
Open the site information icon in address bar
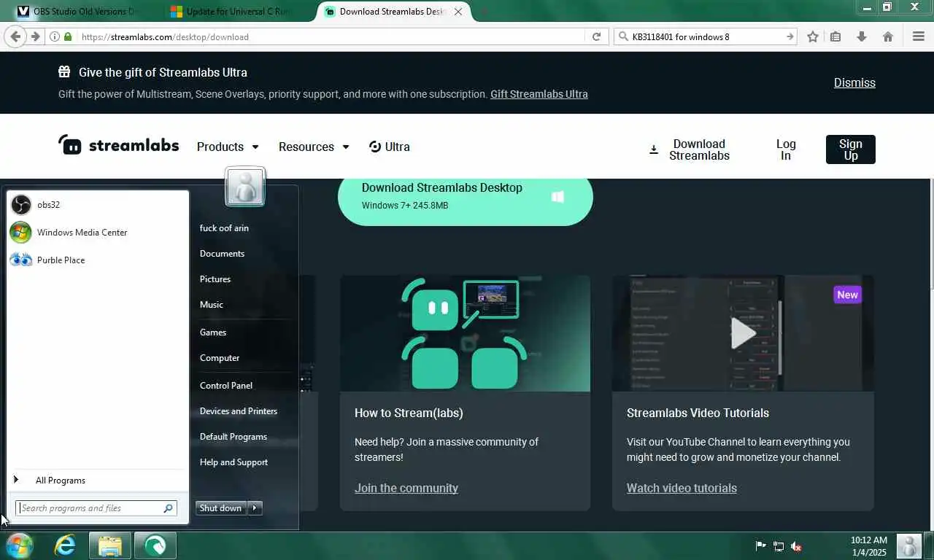pos(55,36)
